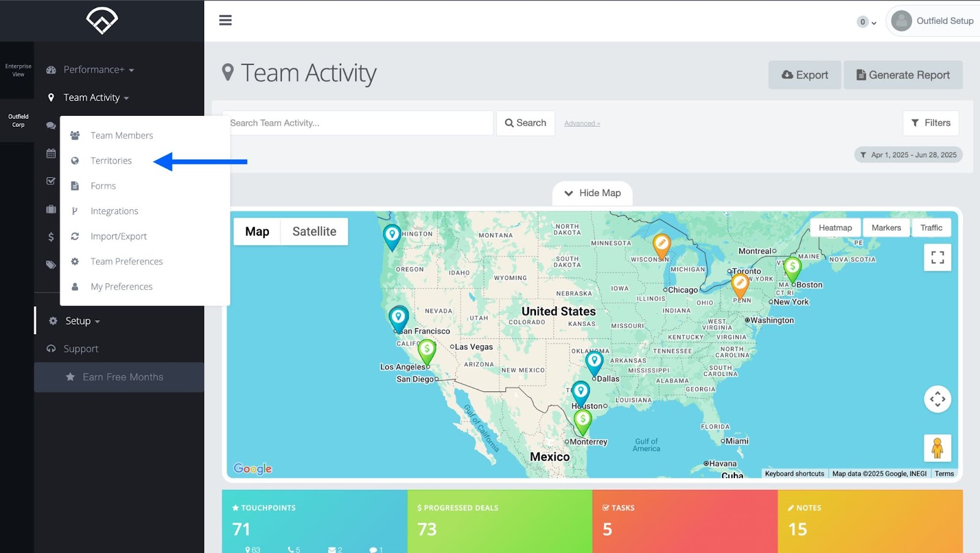Open the Advanced search link
Viewport: 980px width, 553px height.
pos(582,124)
